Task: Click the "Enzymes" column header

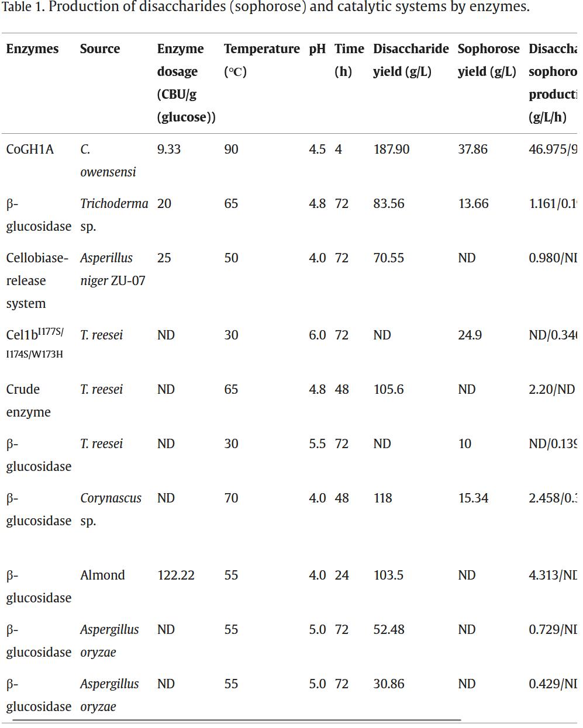Action: pyautogui.click(x=32, y=49)
